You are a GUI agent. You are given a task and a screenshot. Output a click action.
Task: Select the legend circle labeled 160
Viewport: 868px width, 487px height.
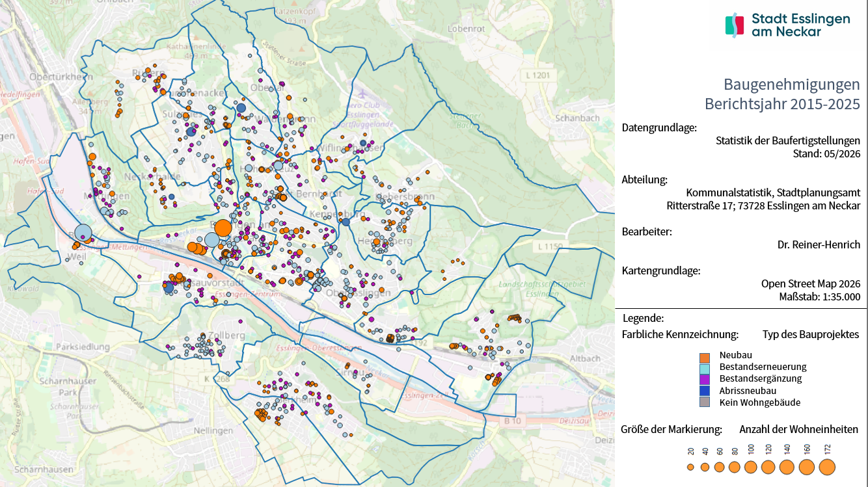(807, 467)
